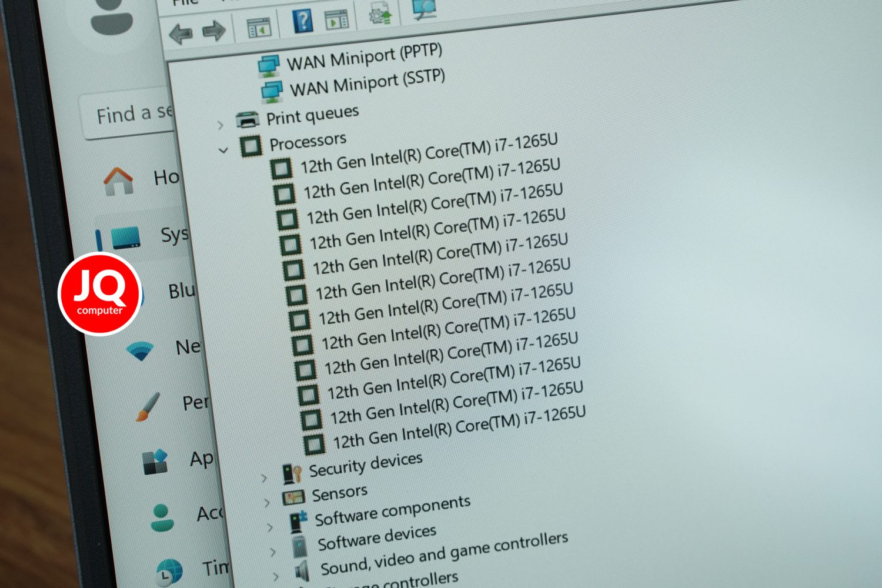882x588 pixels.
Task: Select the WAN Miniport (PPTP) entry text
Action: (365, 57)
